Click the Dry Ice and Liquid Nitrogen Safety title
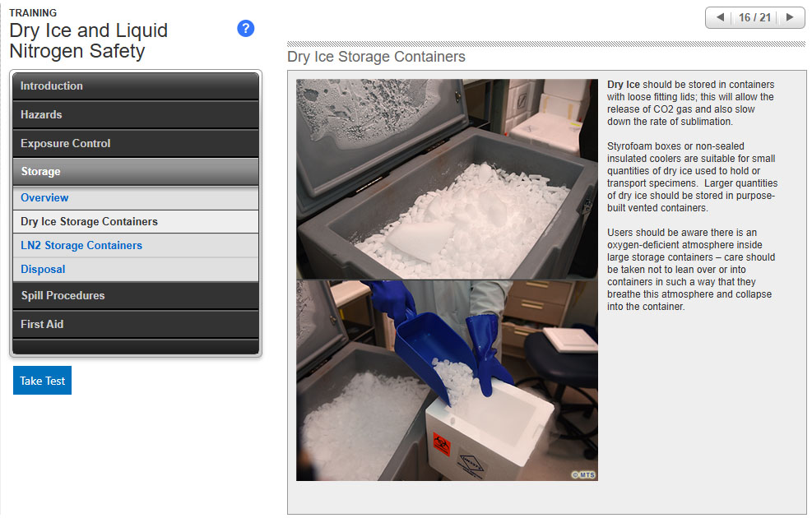 coord(88,41)
